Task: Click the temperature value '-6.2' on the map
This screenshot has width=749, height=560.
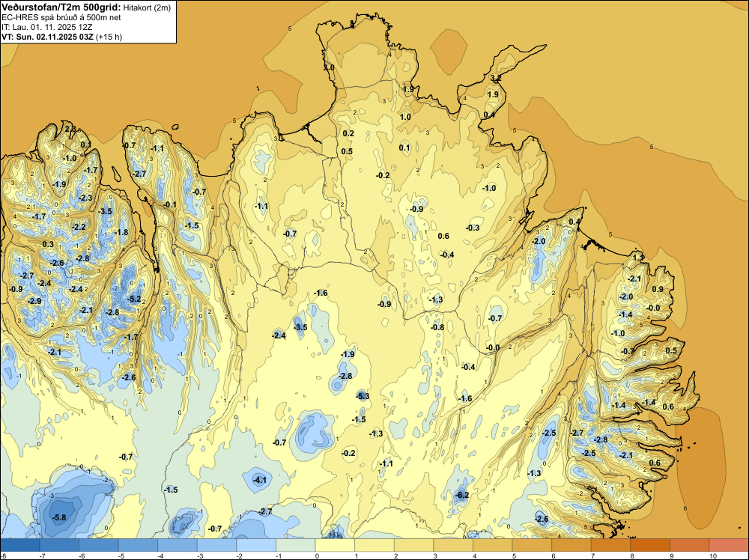Action: point(462,495)
